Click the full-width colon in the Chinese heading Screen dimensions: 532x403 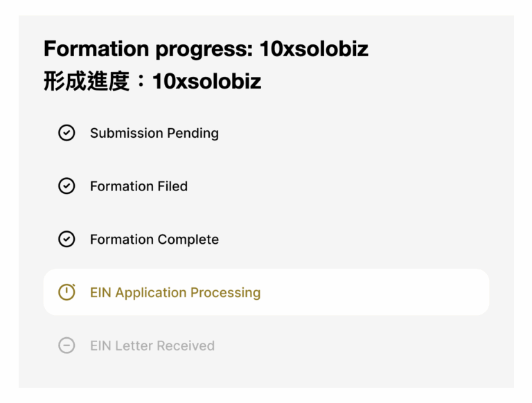140,82
